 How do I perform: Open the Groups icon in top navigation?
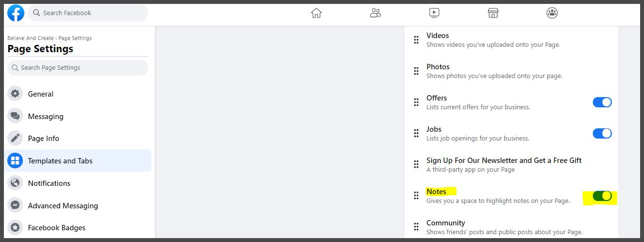pos(552,13)
